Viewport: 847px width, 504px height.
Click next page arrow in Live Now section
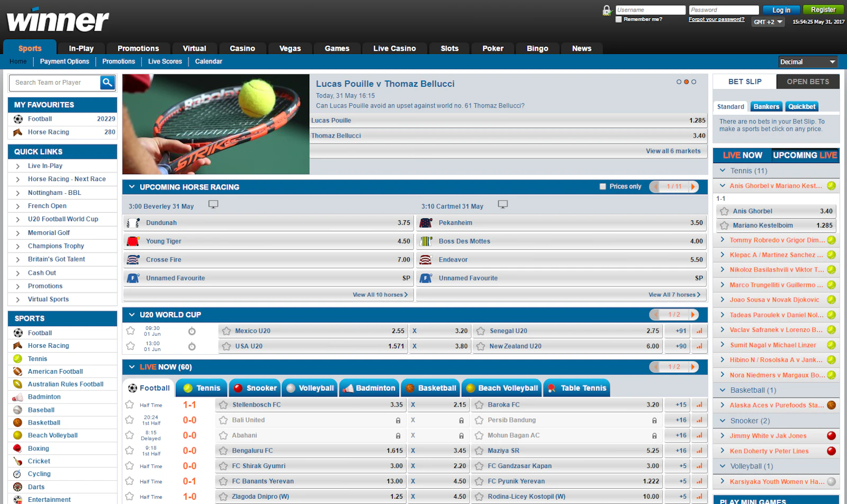point(693,367)
